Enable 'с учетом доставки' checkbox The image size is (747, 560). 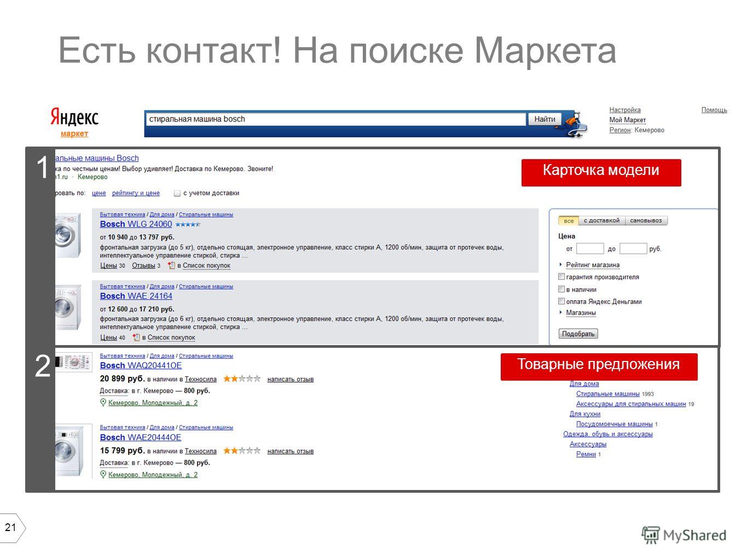177,193
